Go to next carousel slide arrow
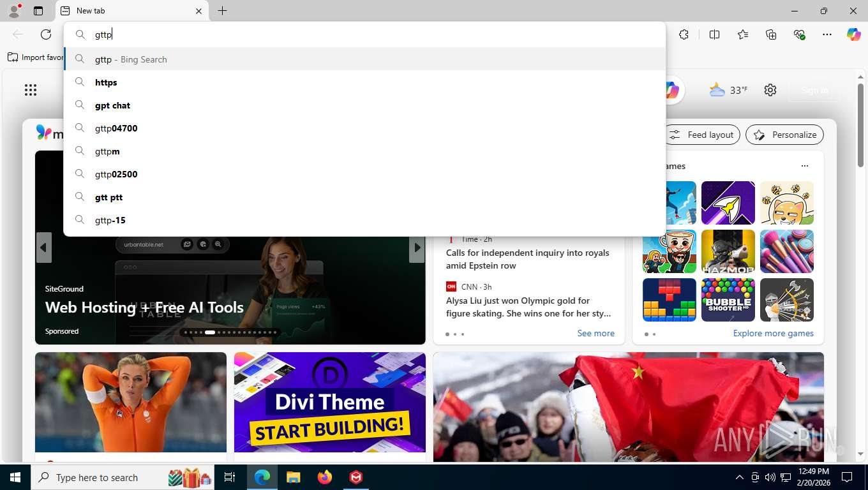This screenshot has width=868, height=490. point(417,248)
